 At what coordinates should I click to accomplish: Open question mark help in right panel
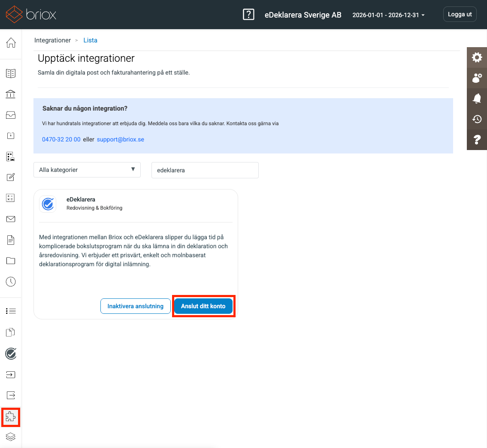pos(477,140)
